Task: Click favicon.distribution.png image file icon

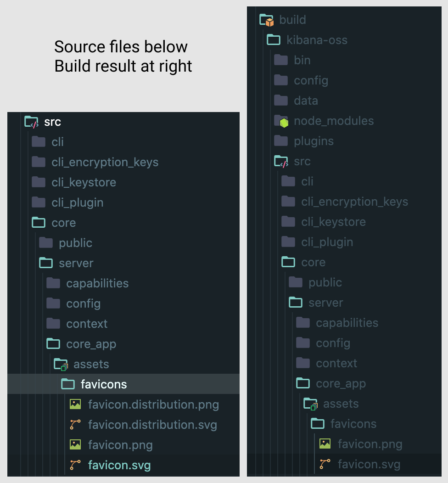Action: coord(75,404)
